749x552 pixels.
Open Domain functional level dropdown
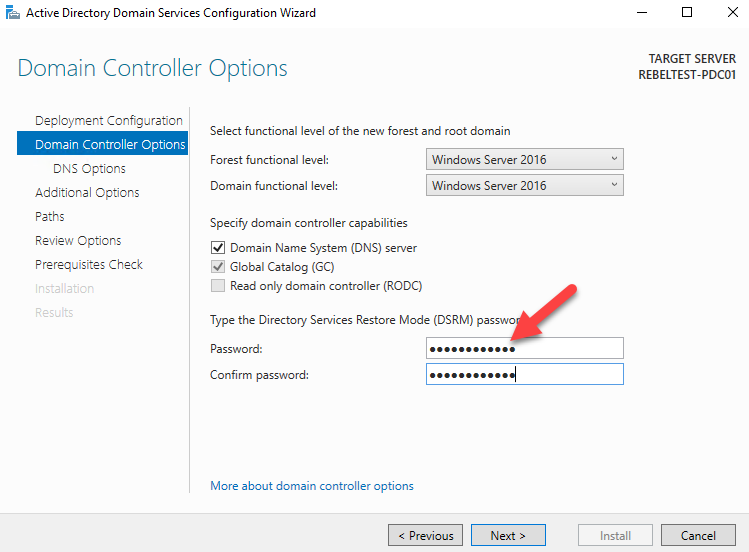pos(524,185)
